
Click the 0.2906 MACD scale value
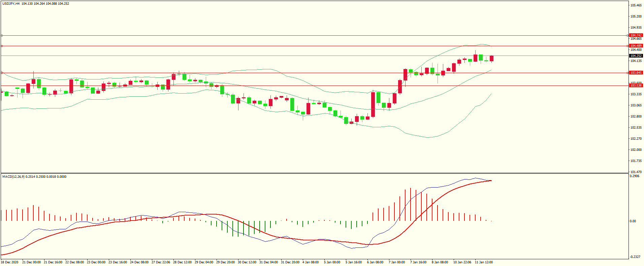coord(635,176)
